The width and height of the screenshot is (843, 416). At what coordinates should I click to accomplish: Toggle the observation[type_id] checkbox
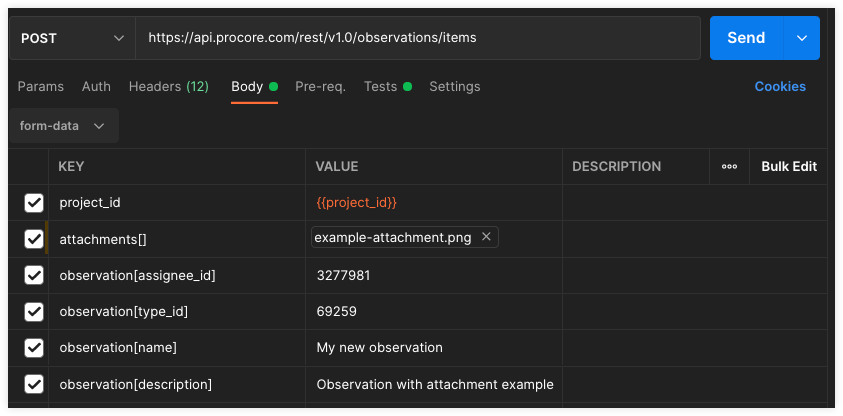tap(34, 311)
